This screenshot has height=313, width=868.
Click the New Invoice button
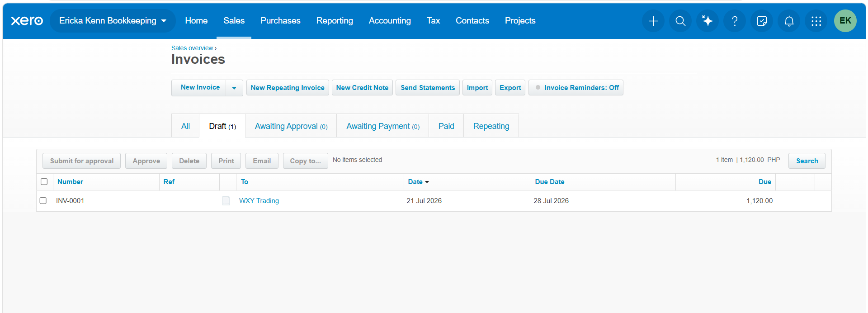pyautogui.click(x=200, y=87)
